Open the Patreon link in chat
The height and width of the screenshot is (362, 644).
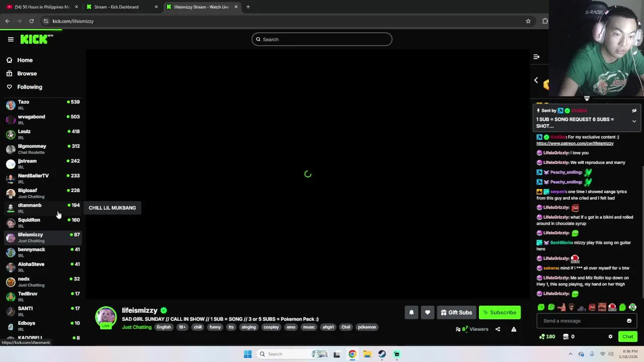(x=575, y=143)
